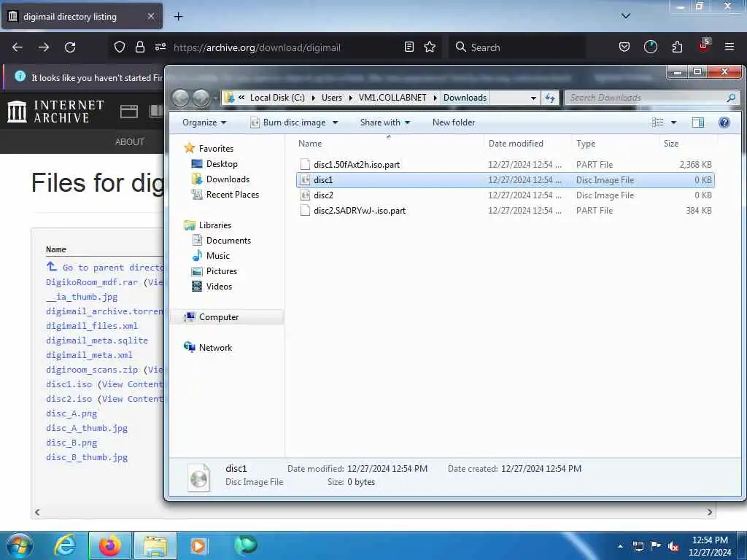Toggle Reader View icon in address bar

pos(409,47)
